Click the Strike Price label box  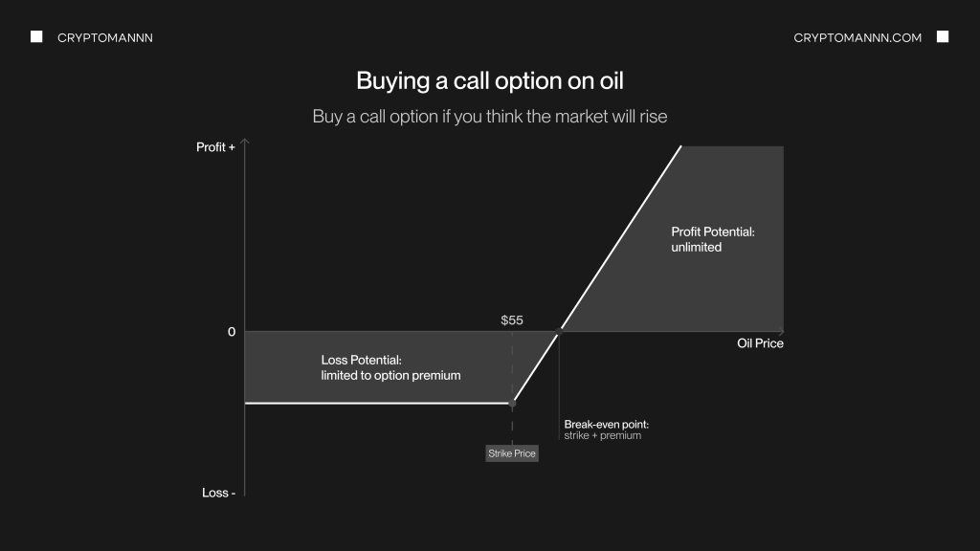pos(512,453)
